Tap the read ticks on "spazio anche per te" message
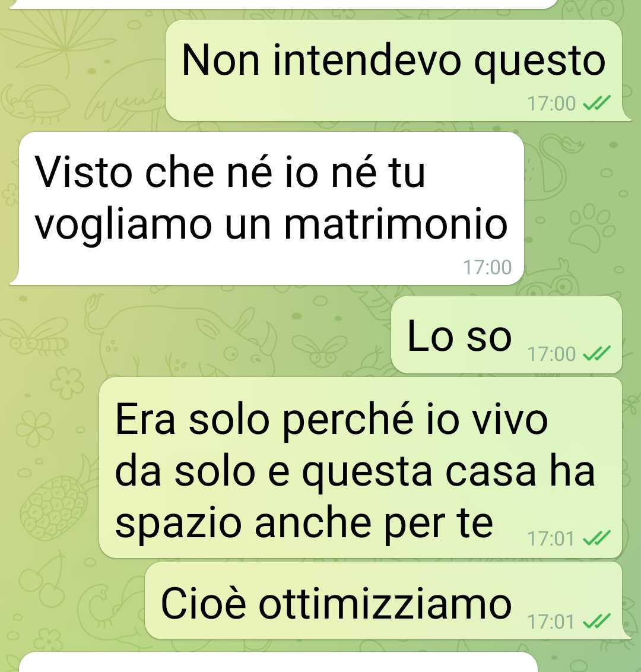The width and height of the screenshot is (641, 672). [x=597, y=538]
